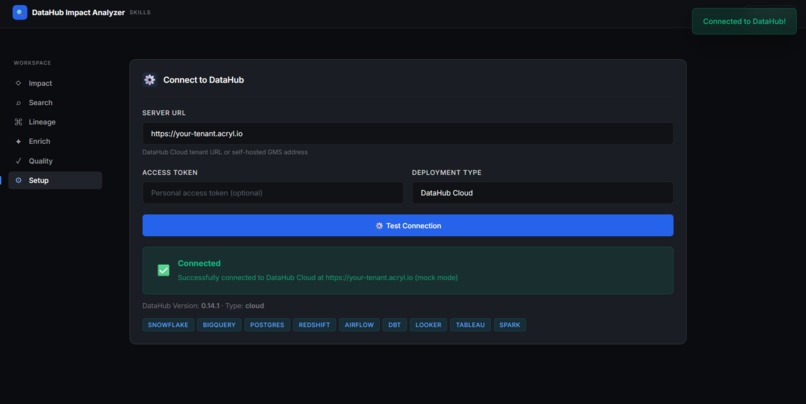The image size is (806, 404).
Task: Click the SNOWFLAKE platform tag
Action: click(x=168, y=325)
